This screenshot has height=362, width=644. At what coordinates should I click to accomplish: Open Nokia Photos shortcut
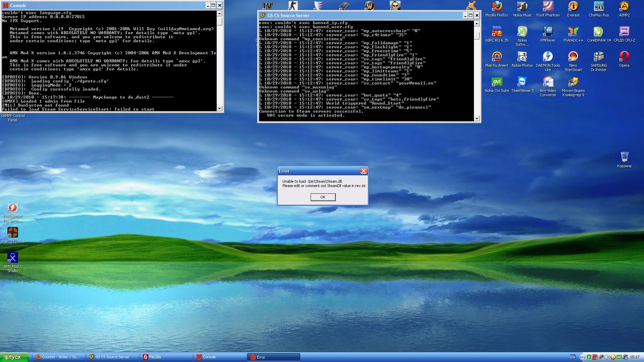(522, 59)
